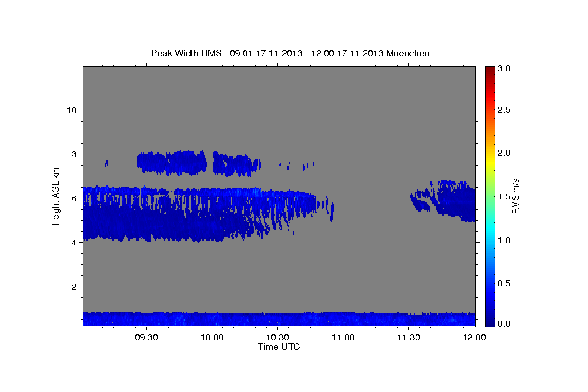Click the height tick label 6
This screenshot has width=588, height=392.
tap(74, 198)
